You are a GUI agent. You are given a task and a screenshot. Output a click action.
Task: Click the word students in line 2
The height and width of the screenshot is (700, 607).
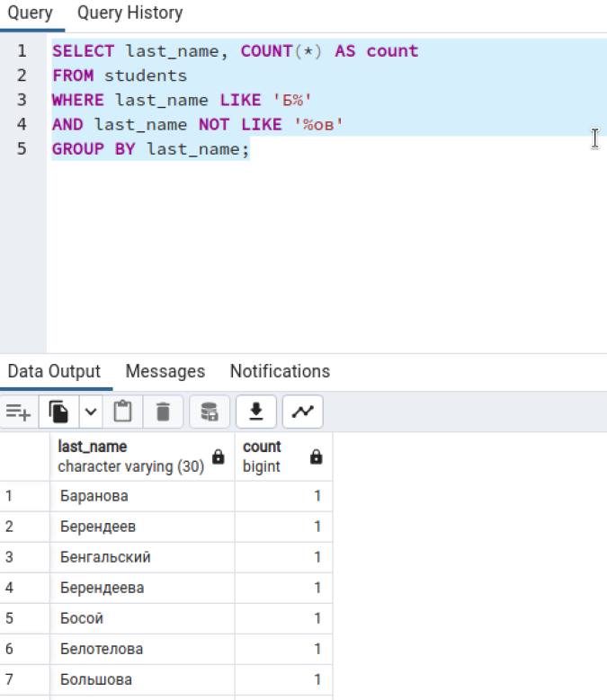[x=146, y=75]
